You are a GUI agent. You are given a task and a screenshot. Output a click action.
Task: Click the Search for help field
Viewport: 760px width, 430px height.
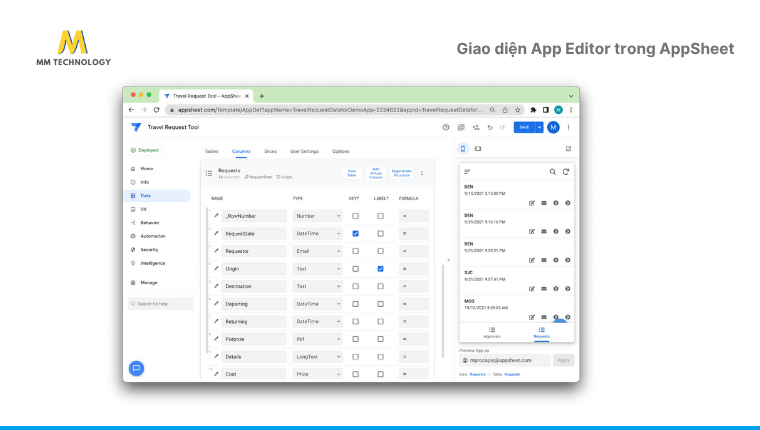pyautogui.click(x=160, y=304)
